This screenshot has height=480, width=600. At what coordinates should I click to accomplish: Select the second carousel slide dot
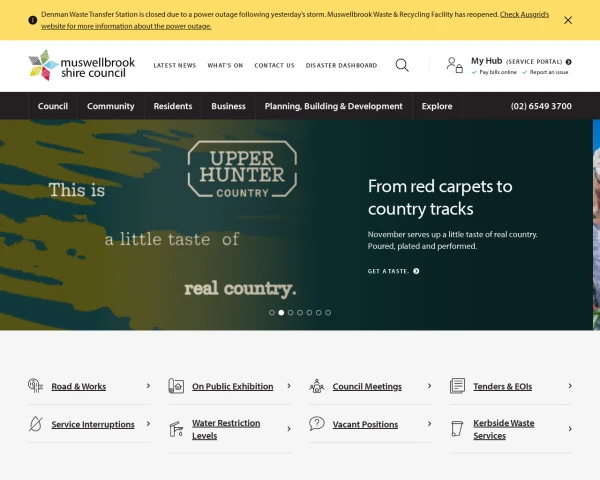click(281, 312)
